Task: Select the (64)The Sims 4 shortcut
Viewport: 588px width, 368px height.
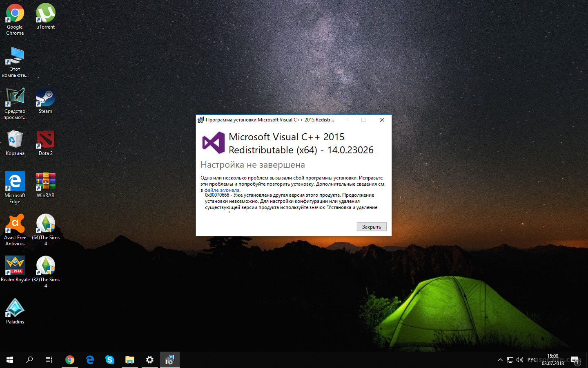Action: pos(45,230)
